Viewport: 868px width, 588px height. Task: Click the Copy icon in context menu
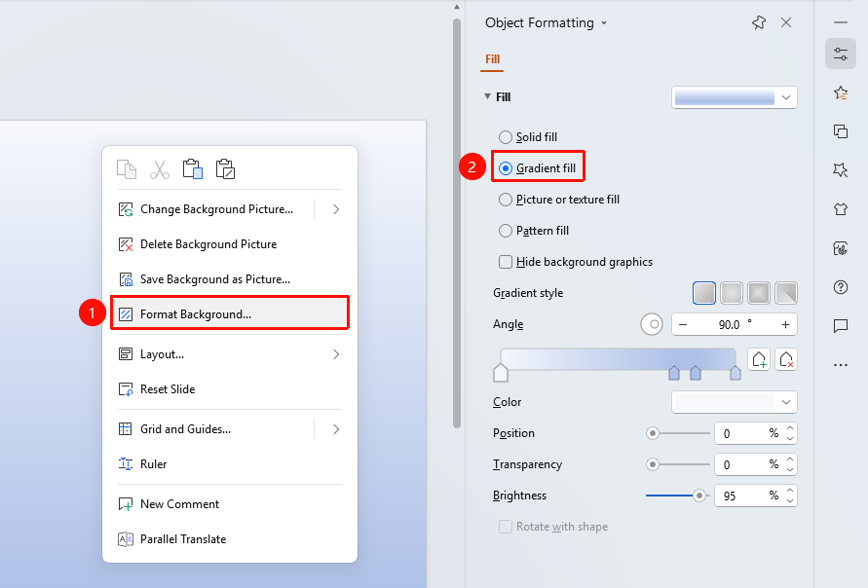[127, 169]
